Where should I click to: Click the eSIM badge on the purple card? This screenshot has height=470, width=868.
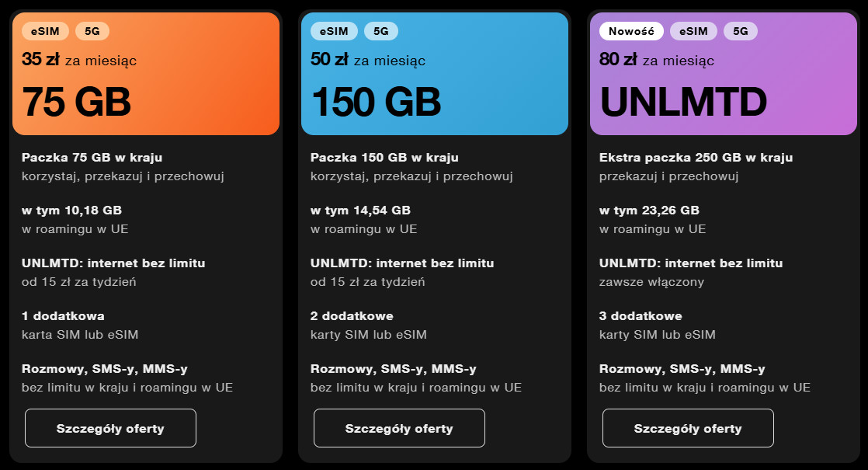click(693, 31)
